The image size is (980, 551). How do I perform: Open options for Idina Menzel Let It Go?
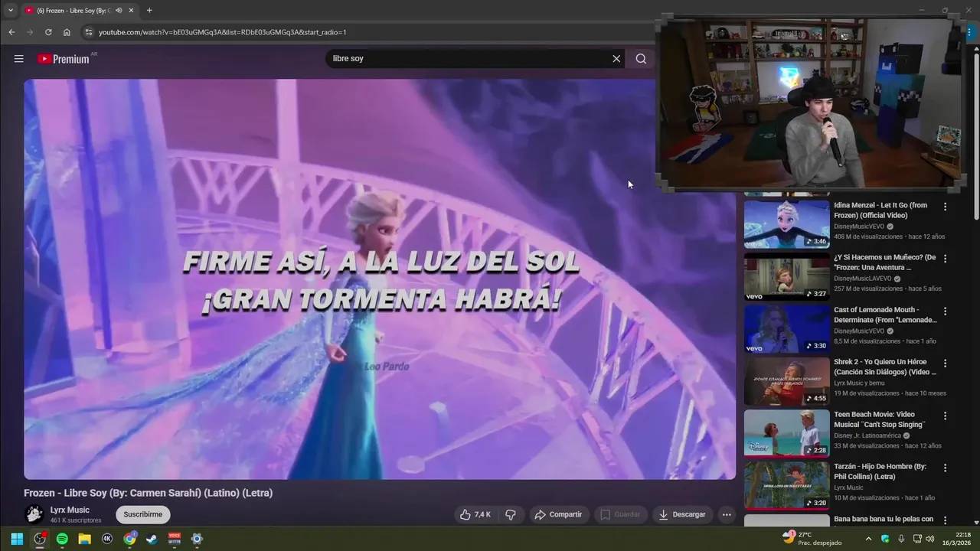[x=945, y=207]
